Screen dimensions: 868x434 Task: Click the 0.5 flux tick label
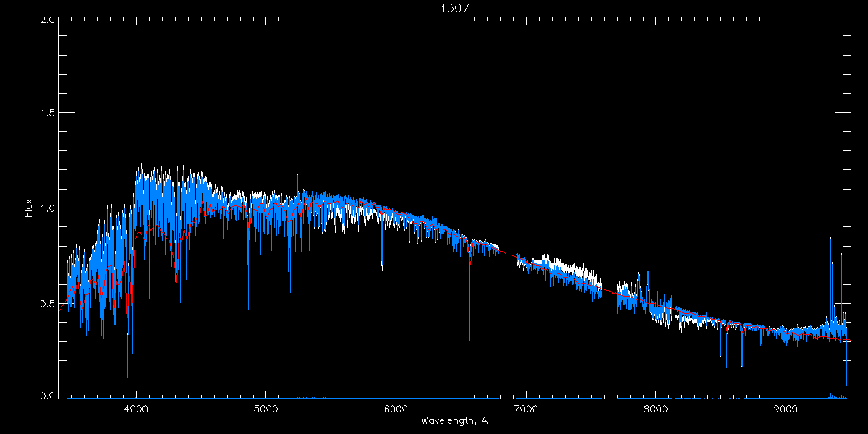click(x=46, y=303)
